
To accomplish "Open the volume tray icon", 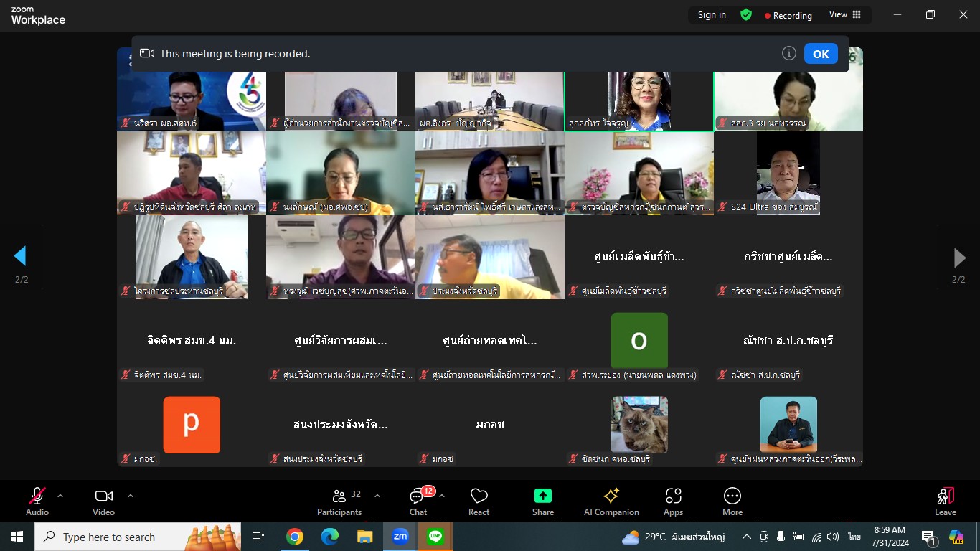I will (833, 537).
